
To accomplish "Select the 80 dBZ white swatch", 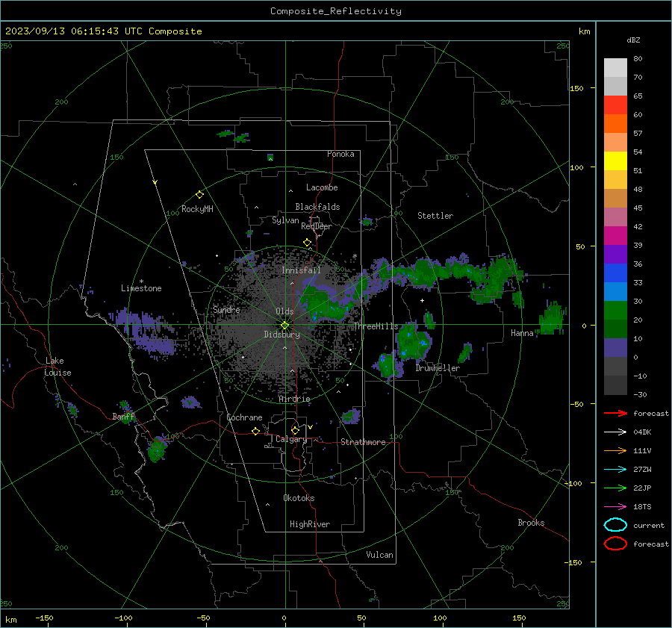I will point(615,68).
